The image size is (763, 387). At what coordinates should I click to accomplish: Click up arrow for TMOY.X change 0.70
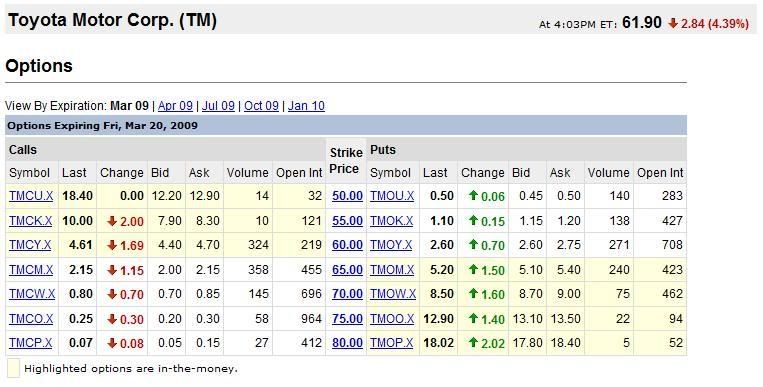pos(473,244)
